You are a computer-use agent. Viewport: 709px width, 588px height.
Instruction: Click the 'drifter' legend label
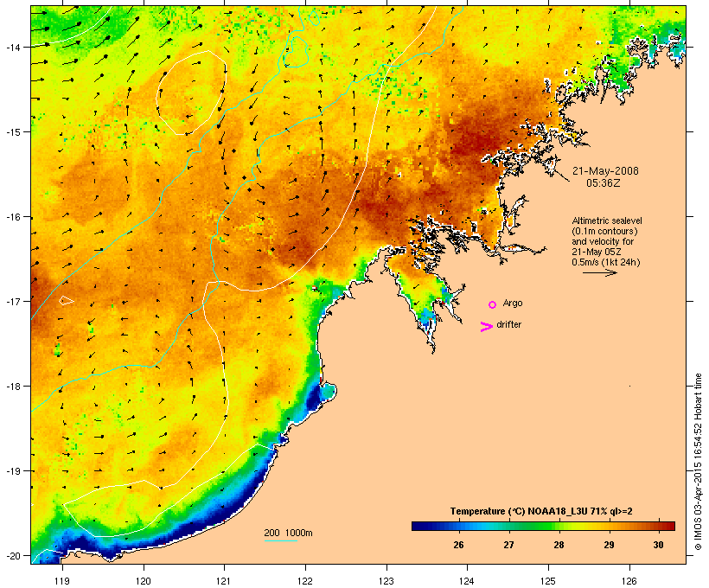pos(508,324)
